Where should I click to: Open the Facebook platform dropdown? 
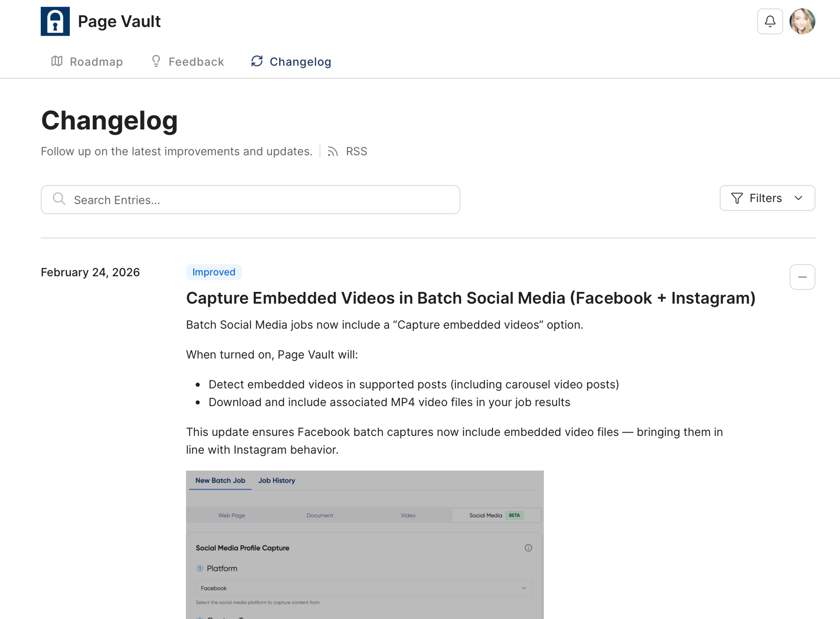tap(364, 588)
